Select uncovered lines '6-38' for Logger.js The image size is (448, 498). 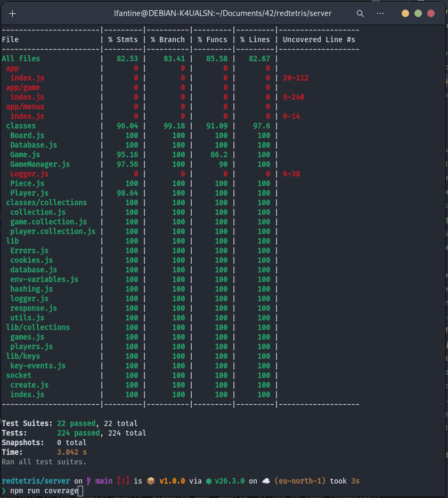click(x=291, y=174)
